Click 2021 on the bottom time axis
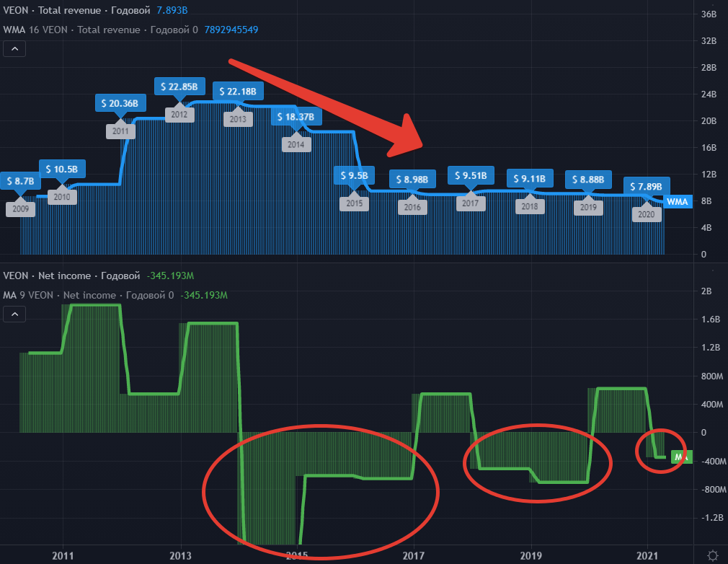 (647, 555)
